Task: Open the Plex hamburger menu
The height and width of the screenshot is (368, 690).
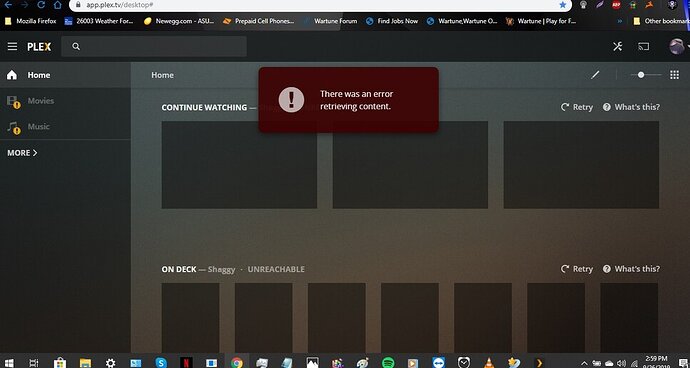Action: point(12,47)
